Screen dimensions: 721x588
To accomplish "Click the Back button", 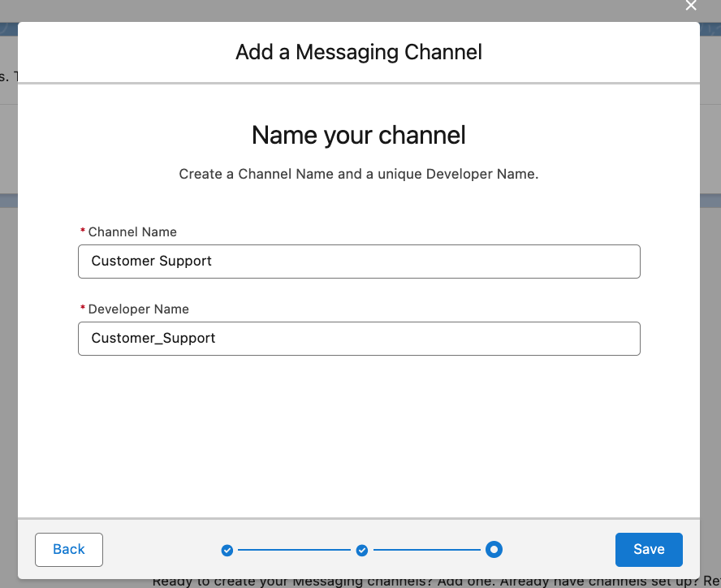I will (x=68, y=549).
